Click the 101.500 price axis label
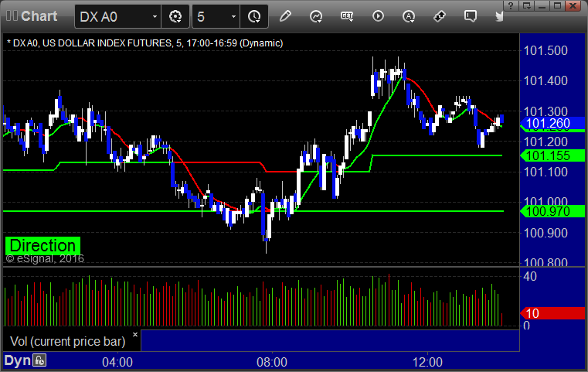 [546, 51]
